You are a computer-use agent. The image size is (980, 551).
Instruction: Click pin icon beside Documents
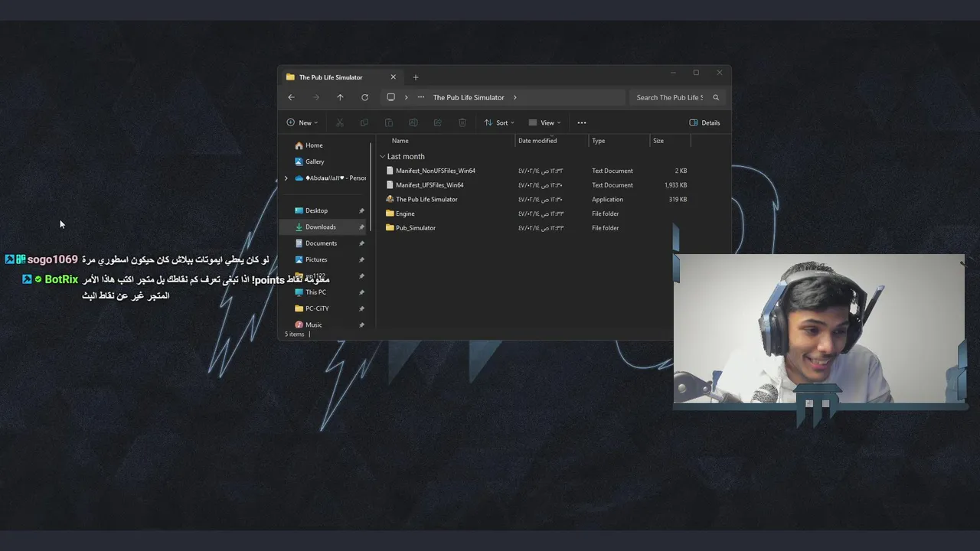(x=361, y=243)
